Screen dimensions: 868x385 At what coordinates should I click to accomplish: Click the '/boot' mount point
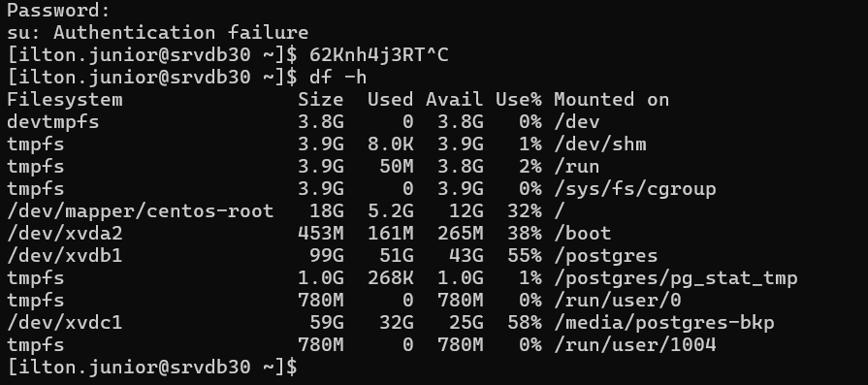582,234
